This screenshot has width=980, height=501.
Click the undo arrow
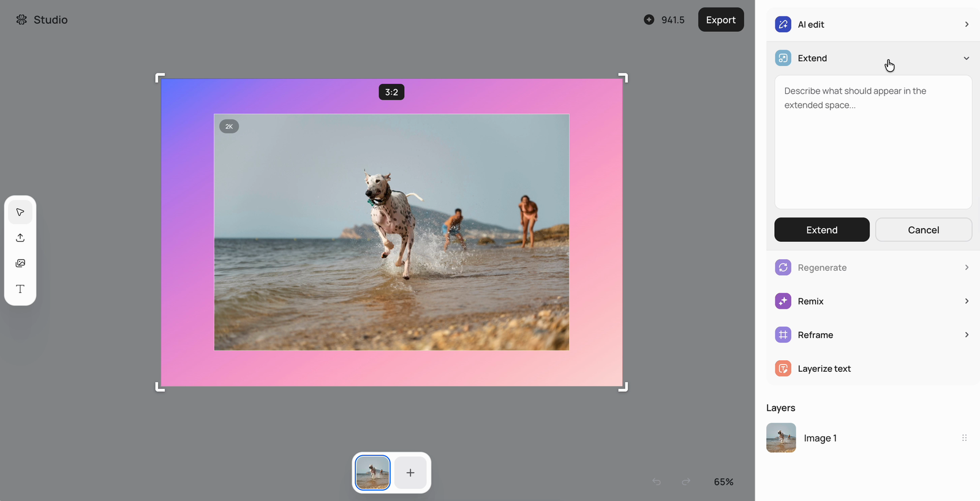pyautogui.click(x=657, y=482)
